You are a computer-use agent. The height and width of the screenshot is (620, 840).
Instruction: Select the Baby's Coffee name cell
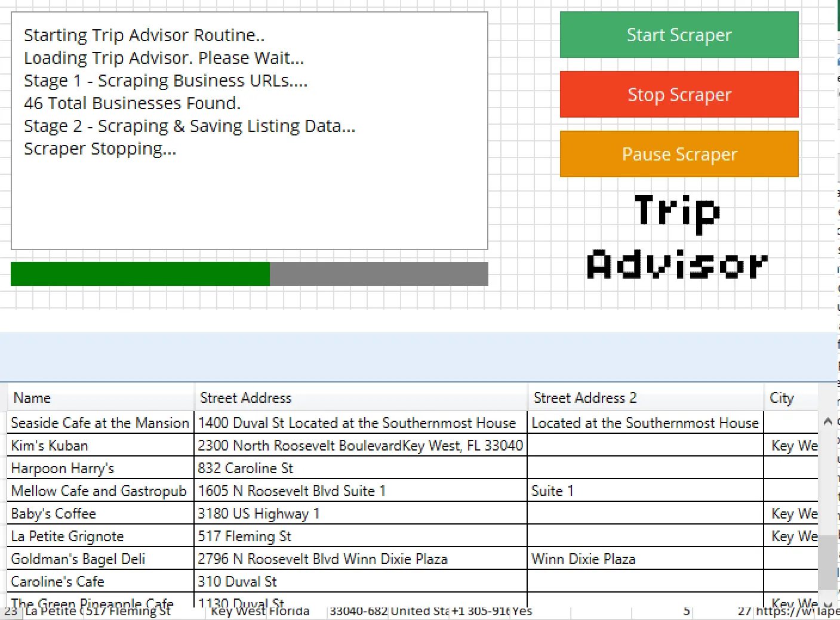pos(100,513)
